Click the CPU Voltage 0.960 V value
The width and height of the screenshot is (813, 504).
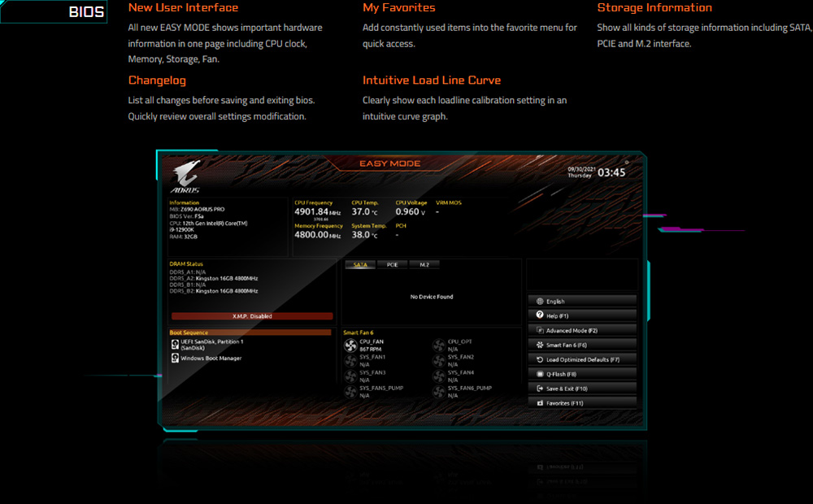click(x=410, y=211)
